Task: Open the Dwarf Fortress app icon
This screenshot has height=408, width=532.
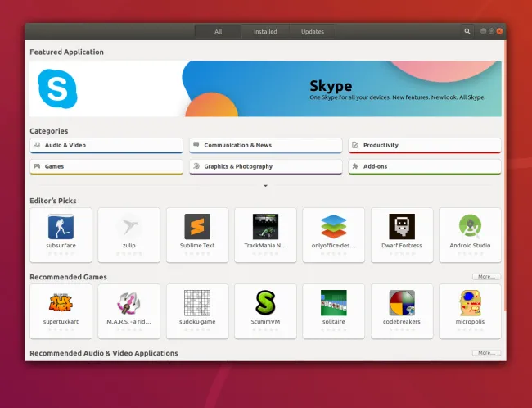Action: [x=402, y=227]
